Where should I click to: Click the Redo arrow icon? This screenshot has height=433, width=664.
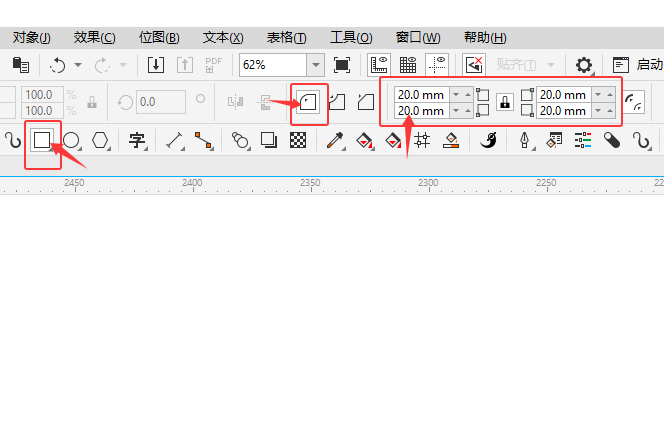(x=102, y=65)
